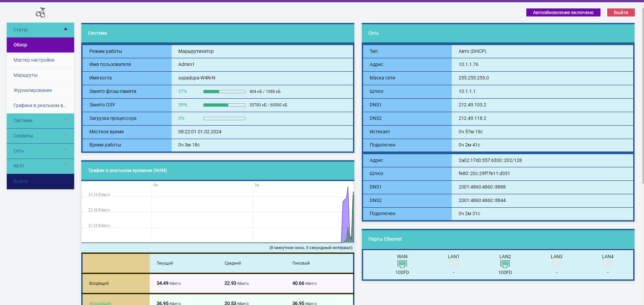Click the LAN4 port icon
This screenshot has width=644, height=305.
[x=608, y=264]
